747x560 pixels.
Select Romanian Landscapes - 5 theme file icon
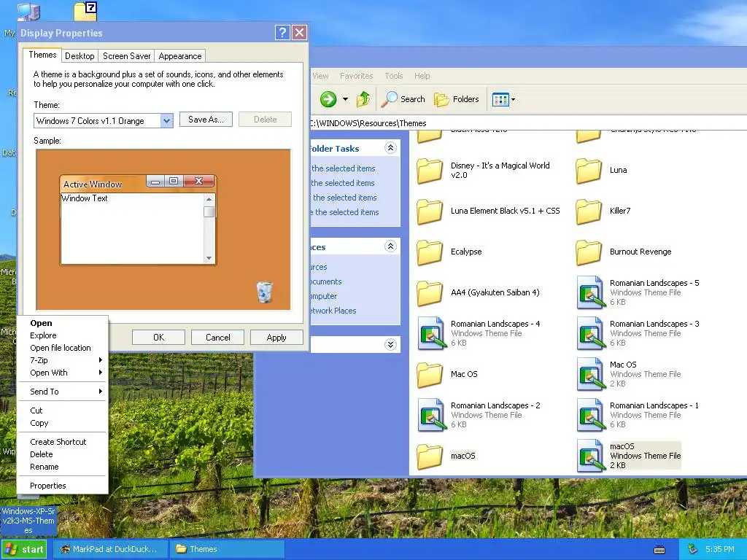pos(590,292)
